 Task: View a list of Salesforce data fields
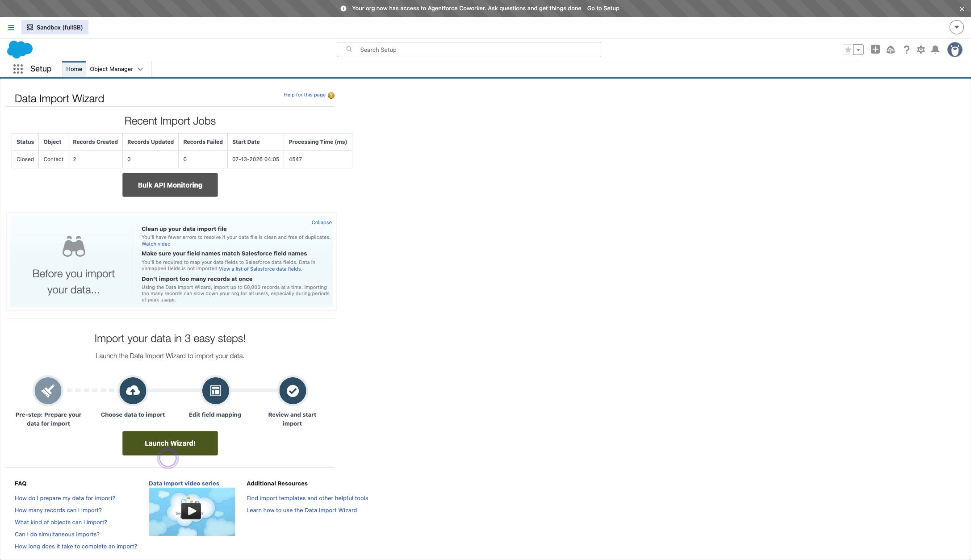tap(260, 269)
